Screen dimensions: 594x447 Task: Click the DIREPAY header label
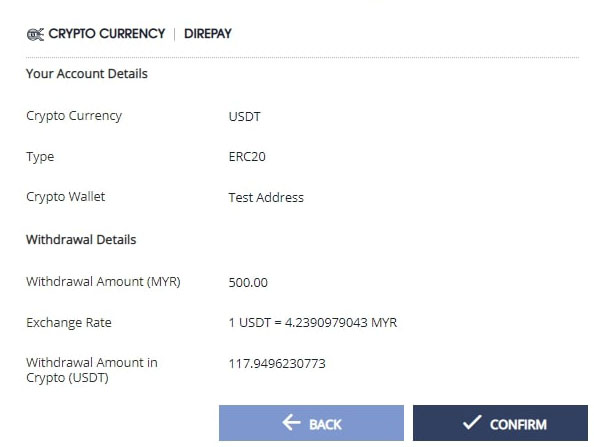pyautogui.click(x=208, y=34)
